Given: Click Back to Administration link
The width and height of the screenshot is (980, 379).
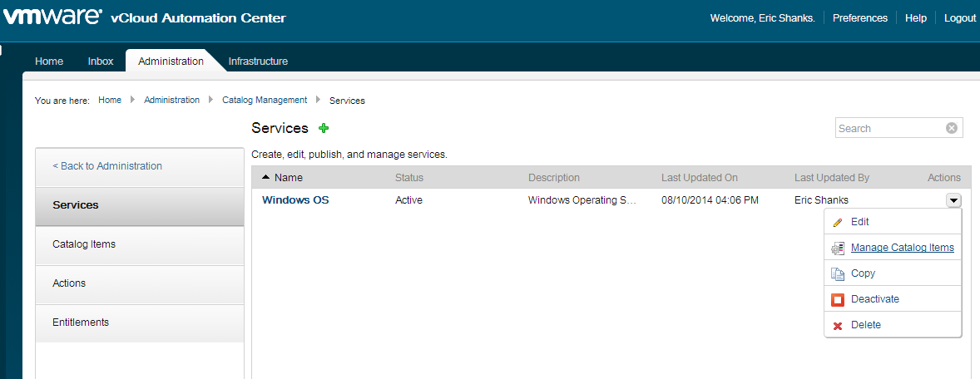Looking at the screenshot, I should 107,166.
